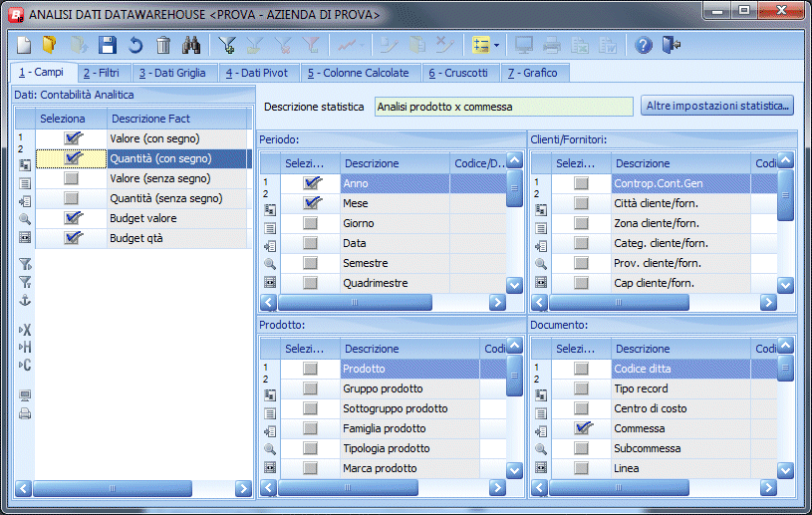Check the Giorno checkbox in Periodo
The width and height of the screenshot is (812, 515).
pyautogui.click(x=310, y=223)
